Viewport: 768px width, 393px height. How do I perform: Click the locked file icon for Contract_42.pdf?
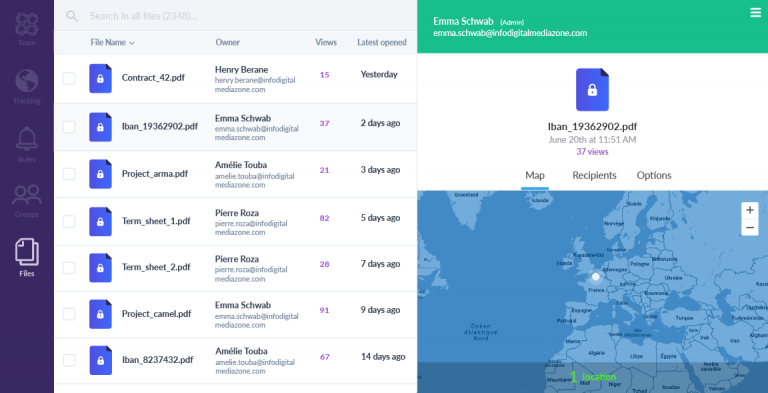tap(100, 78)
